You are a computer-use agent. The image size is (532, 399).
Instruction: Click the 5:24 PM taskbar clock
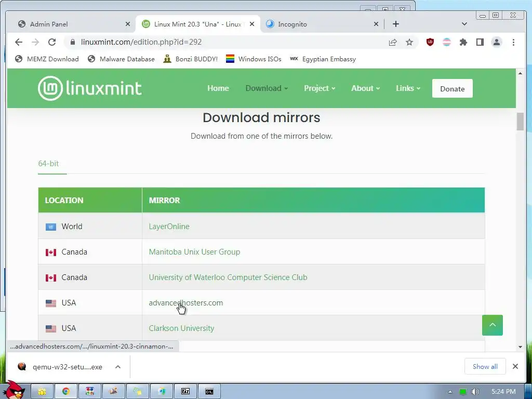503,392
